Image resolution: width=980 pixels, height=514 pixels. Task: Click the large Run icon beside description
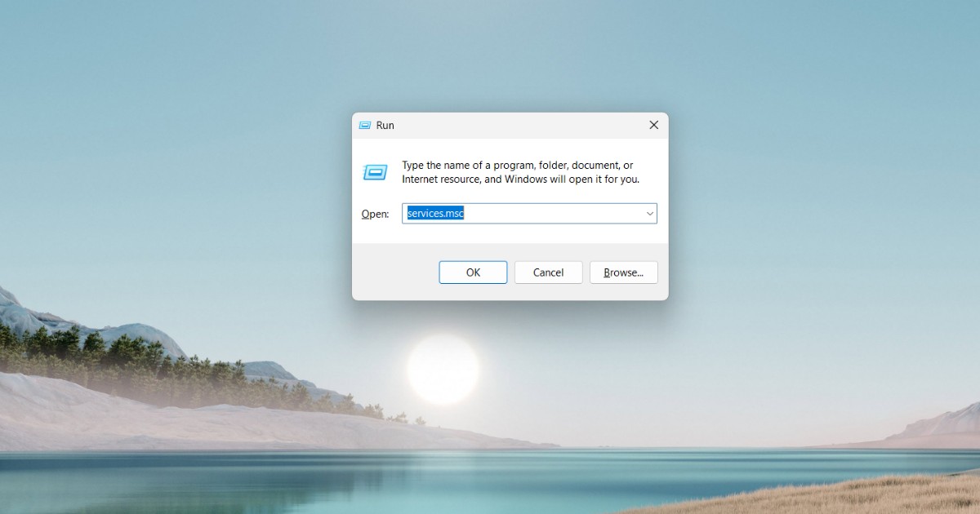(x=375, y=172)
